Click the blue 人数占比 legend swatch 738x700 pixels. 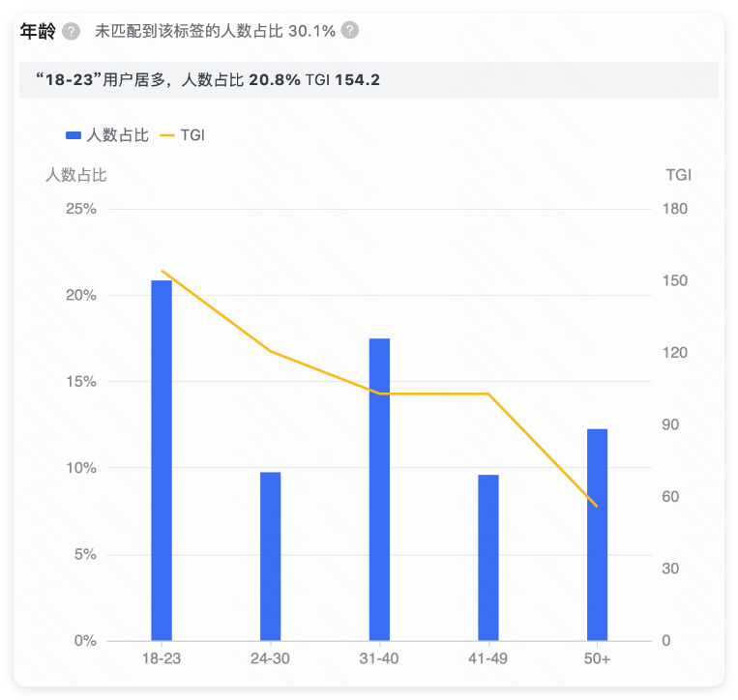tap(74, 135)
